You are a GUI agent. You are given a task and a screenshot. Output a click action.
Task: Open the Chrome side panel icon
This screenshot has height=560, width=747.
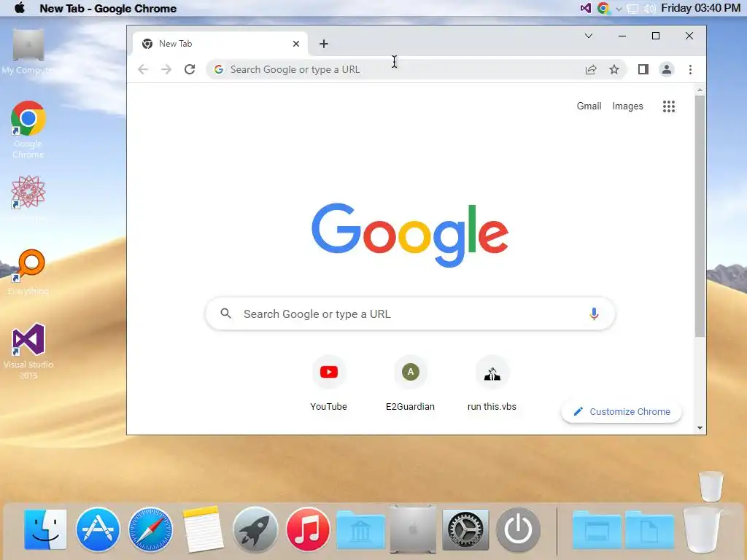tap(643, 69)
